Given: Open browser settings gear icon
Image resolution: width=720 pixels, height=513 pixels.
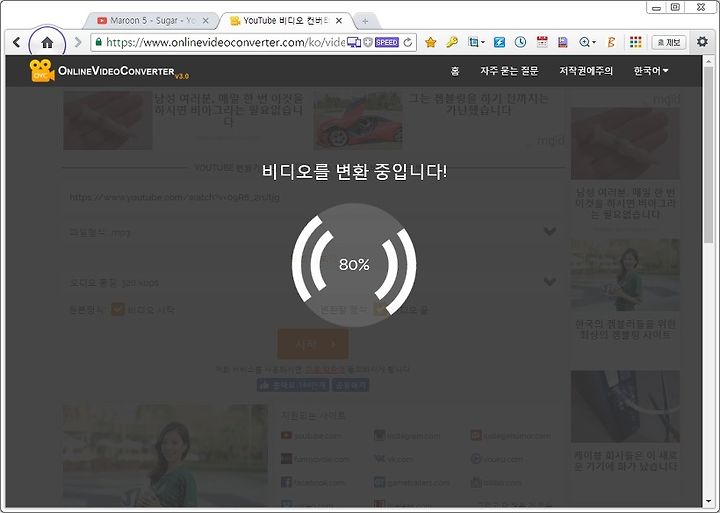Looking at the screenshot, I should [x=702, y=42].
